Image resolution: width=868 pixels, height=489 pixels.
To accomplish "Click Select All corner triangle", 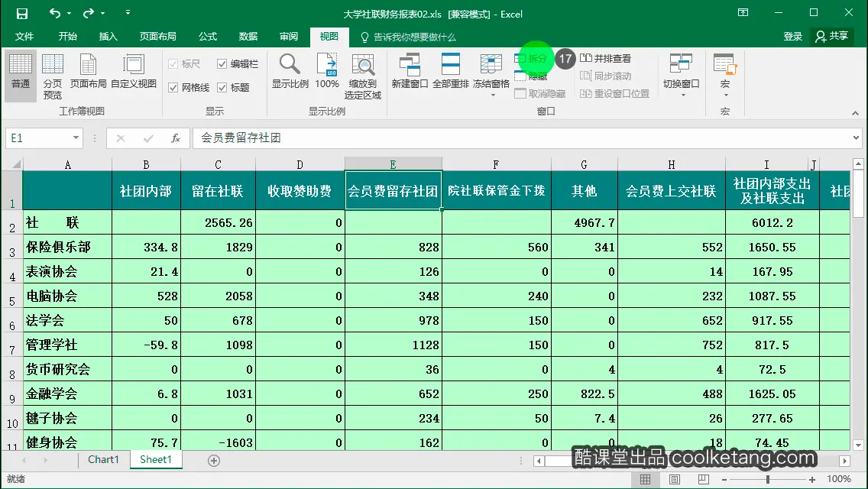I will 17,164.
